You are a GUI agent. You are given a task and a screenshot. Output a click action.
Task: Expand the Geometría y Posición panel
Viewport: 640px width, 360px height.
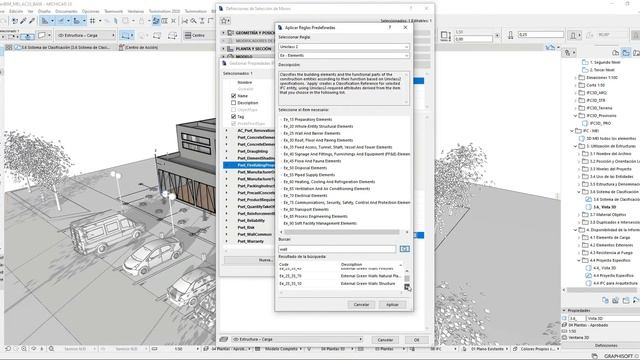[224, 33]
